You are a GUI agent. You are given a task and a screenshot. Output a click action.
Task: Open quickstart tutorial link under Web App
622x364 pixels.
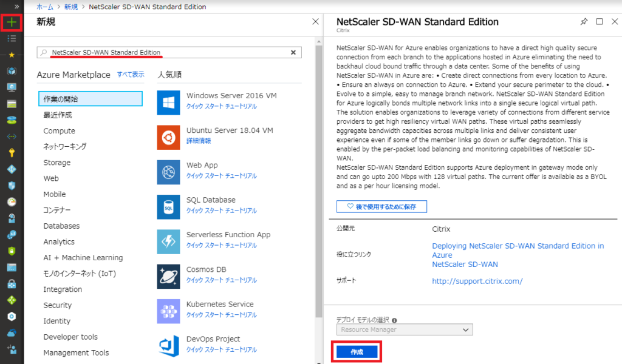click(x=222, y=176)
